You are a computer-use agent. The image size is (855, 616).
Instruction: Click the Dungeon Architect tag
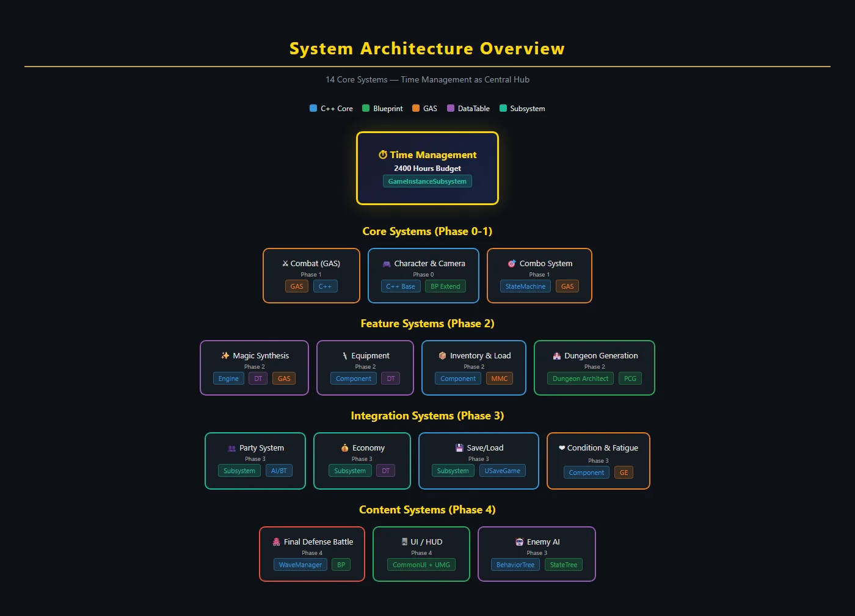[x=580, y=379]
